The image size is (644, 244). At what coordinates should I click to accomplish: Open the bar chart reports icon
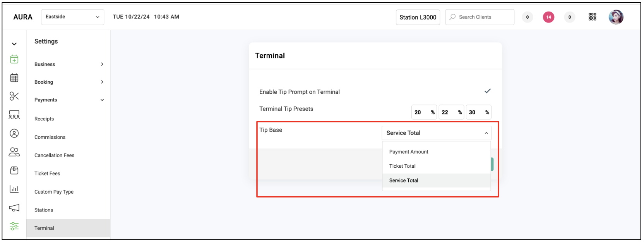pyautogui.click(x=14, y=189)
